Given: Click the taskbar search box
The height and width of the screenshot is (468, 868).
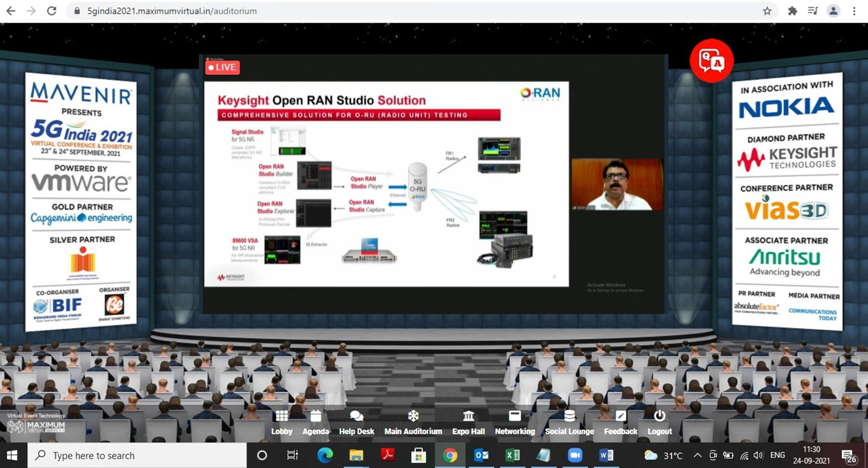Looking at the screenshot, I should (x=137, y=455).
